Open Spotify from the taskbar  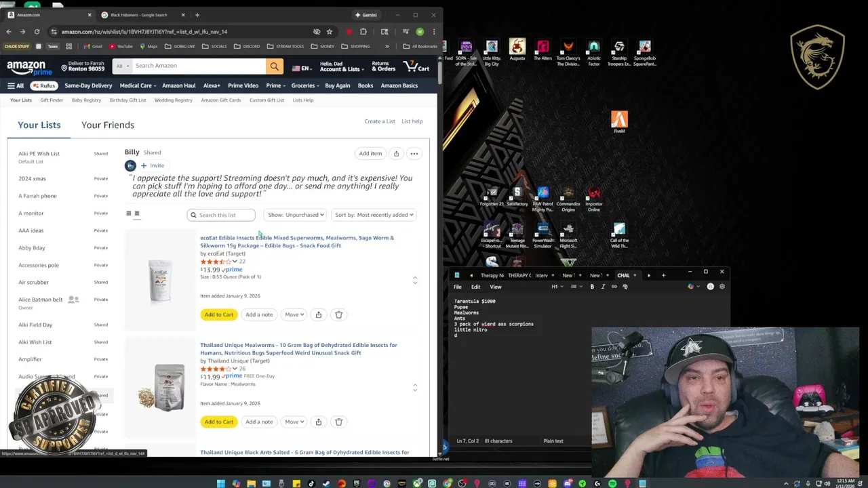pos(612,483)
